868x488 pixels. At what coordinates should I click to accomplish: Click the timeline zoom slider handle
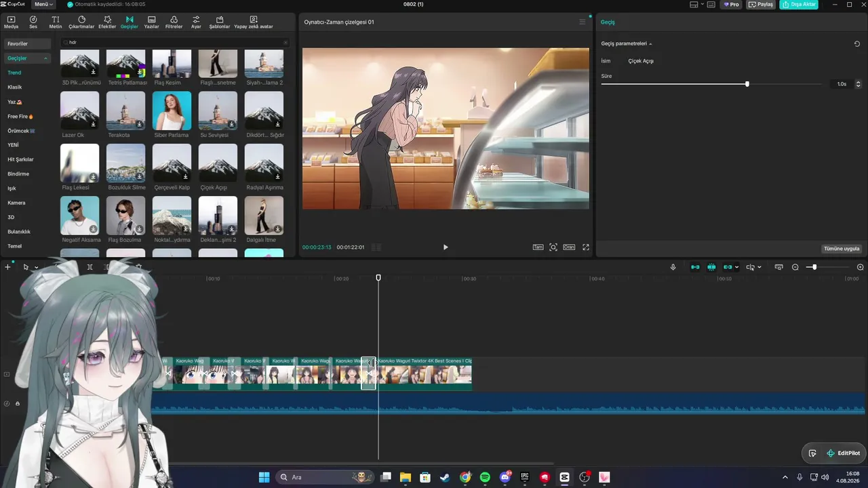(x=814, y=267)
